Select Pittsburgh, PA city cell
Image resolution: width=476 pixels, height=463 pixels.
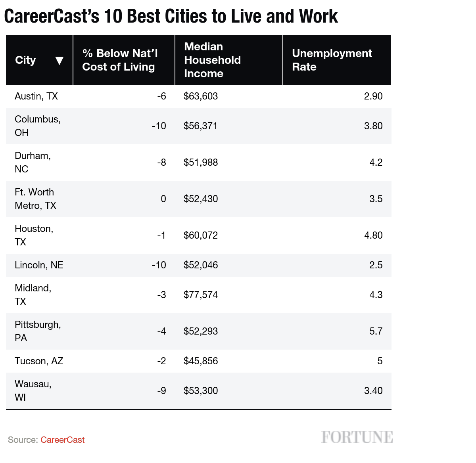[x=39, y=331]
